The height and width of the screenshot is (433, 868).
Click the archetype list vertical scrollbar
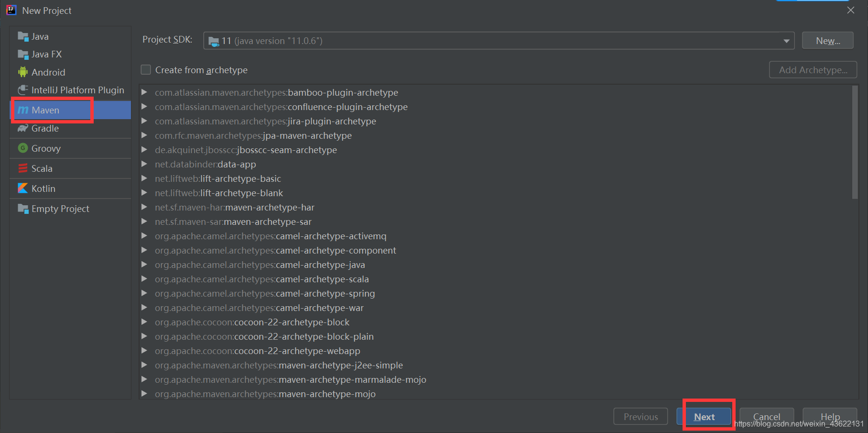point(855,142)
